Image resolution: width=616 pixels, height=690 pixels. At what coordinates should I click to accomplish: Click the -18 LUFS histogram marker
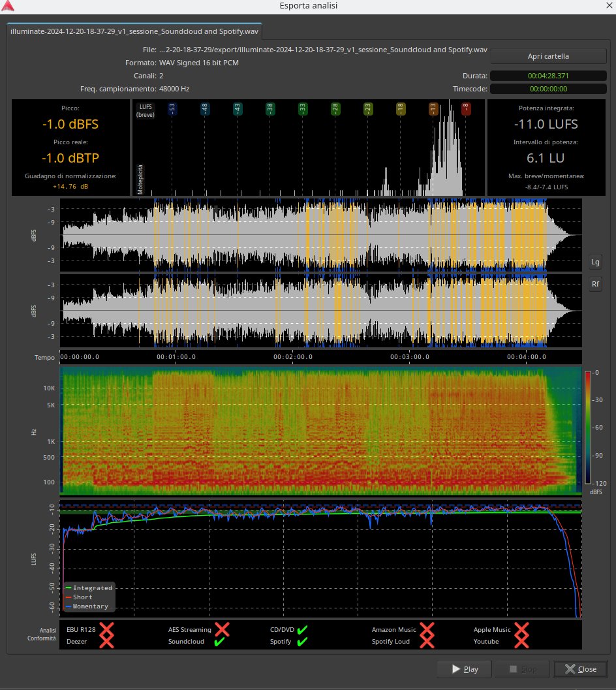(x=401, y=108)
